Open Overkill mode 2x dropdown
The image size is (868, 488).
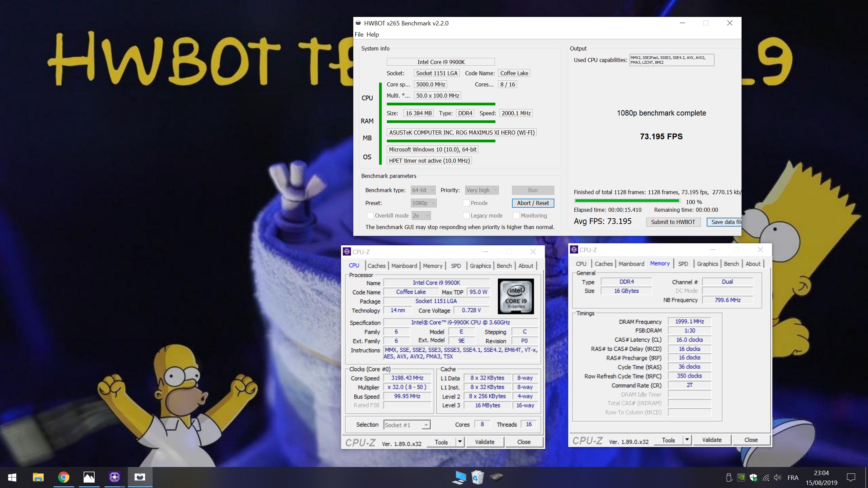pos(421,216)
